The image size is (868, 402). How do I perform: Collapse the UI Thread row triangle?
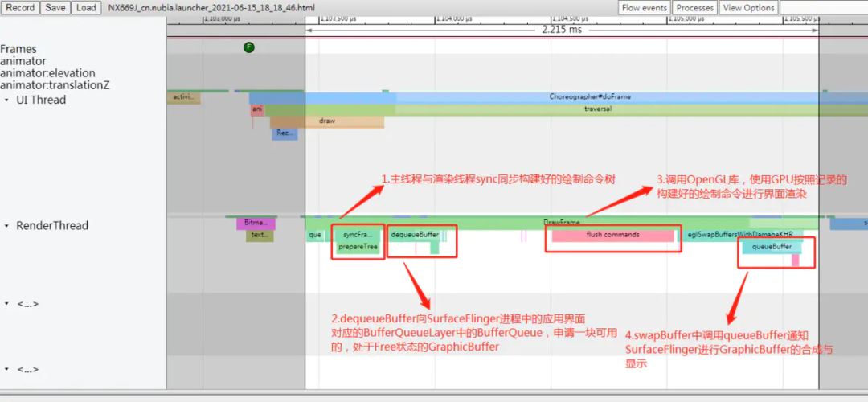(x=7, y=100)
